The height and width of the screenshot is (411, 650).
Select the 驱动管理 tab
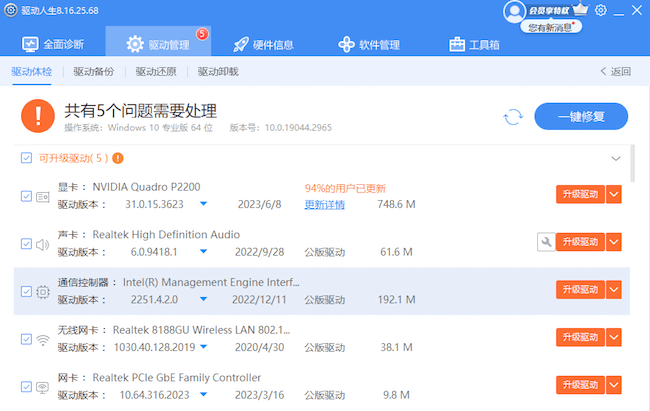158,41
